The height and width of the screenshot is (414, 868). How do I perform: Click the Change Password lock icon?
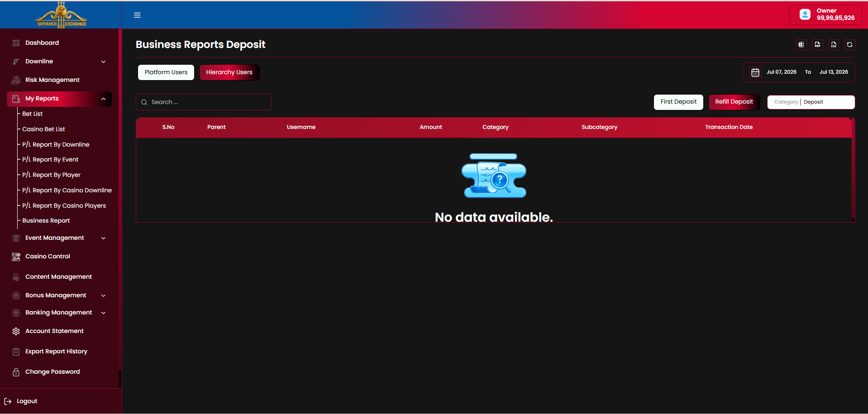coord(16,372)
